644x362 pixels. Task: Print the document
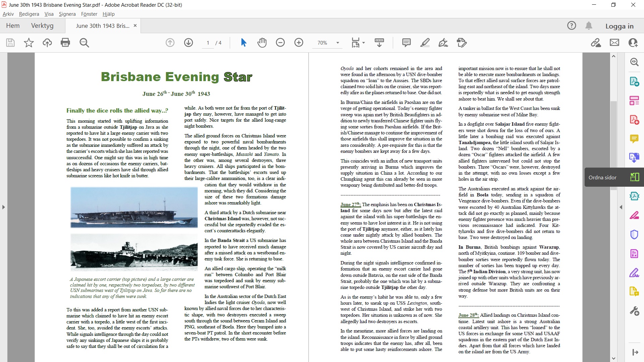65,43
